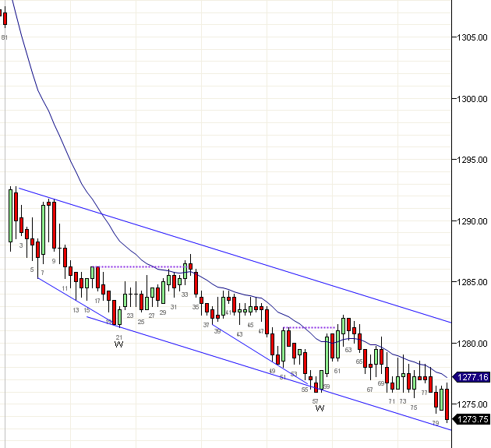
Task: Select the 1305.00 price axis label
Action: tap(472, 37)
